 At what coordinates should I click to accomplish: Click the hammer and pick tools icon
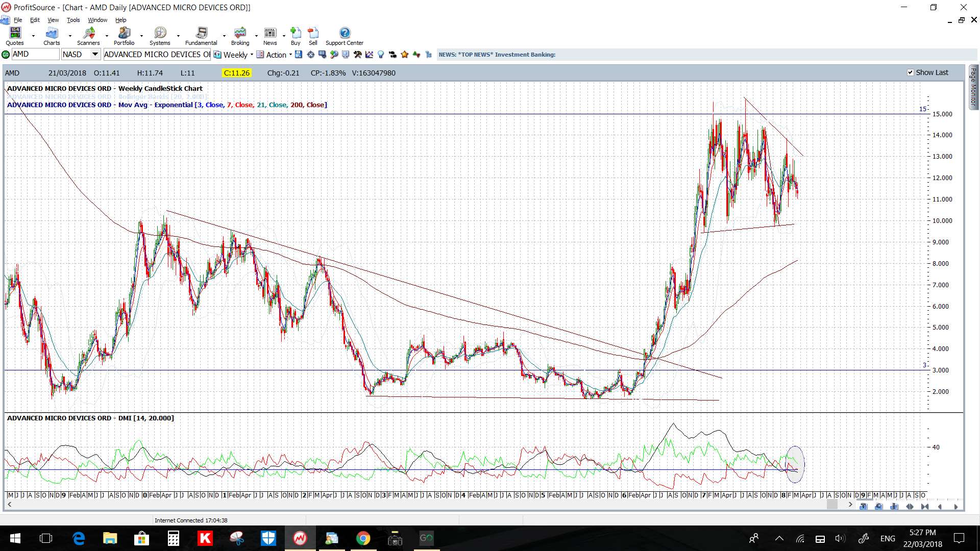click(357, 55)
